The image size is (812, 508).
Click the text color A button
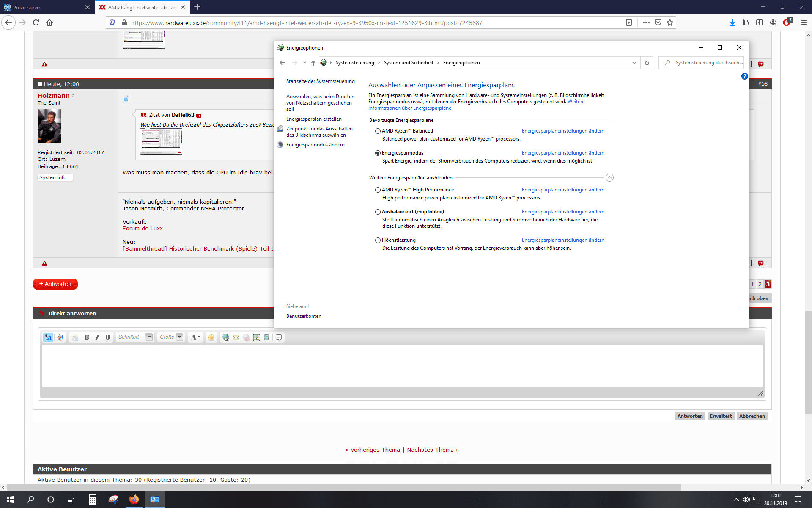[x=195, y=337]
